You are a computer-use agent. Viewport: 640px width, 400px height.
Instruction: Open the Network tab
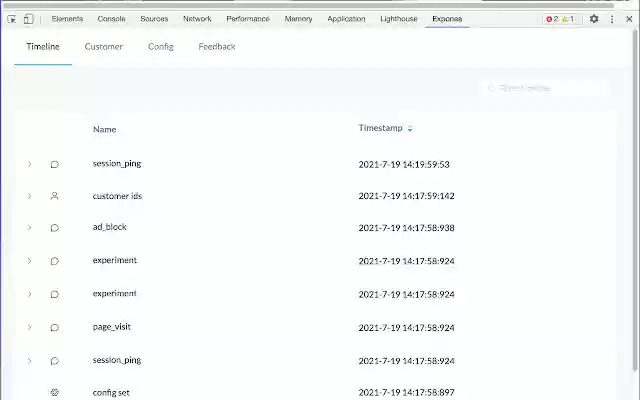click(197, 19)
